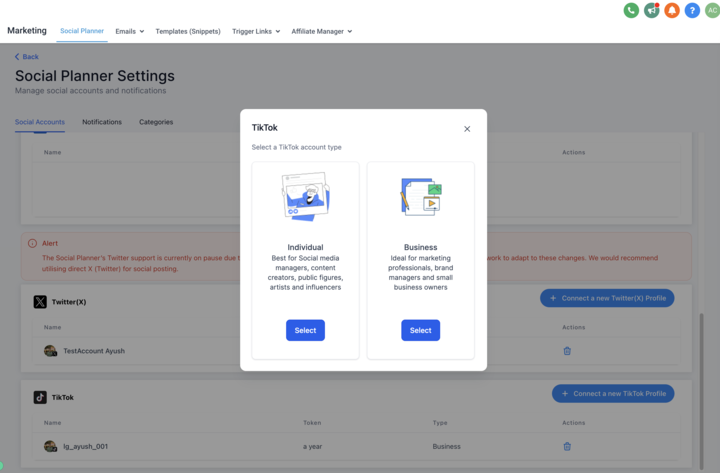Click the lg_ayush_001 account name
This screenshot has height=473, width=720.
(x=85, y=446)
